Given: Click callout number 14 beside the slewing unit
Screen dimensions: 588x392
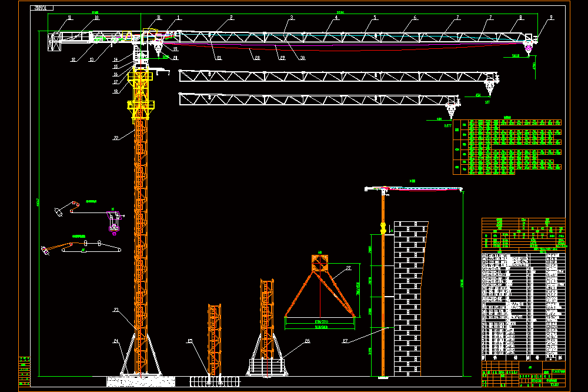Looking at the screenshot, I should [x=115, y=59].
